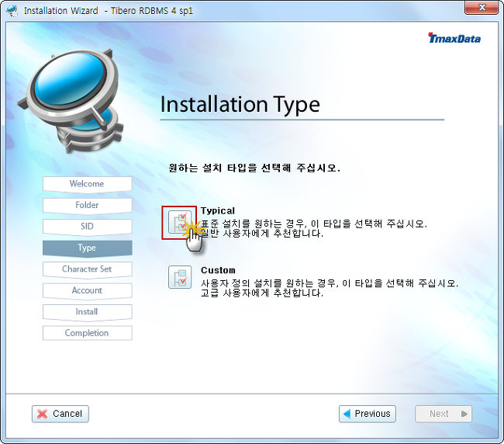Go back with the Previous button

pos(368,414)
